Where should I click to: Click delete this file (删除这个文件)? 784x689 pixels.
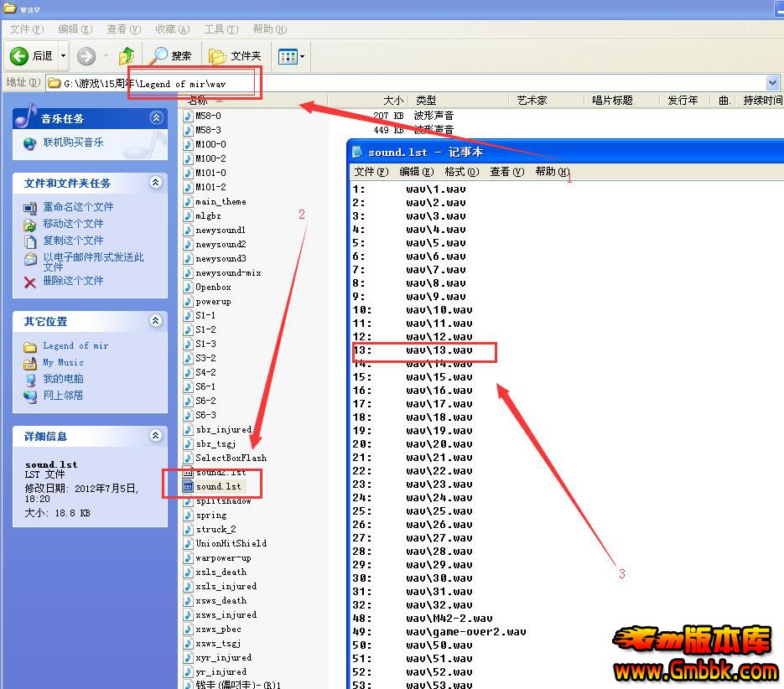tap(73, 281)
